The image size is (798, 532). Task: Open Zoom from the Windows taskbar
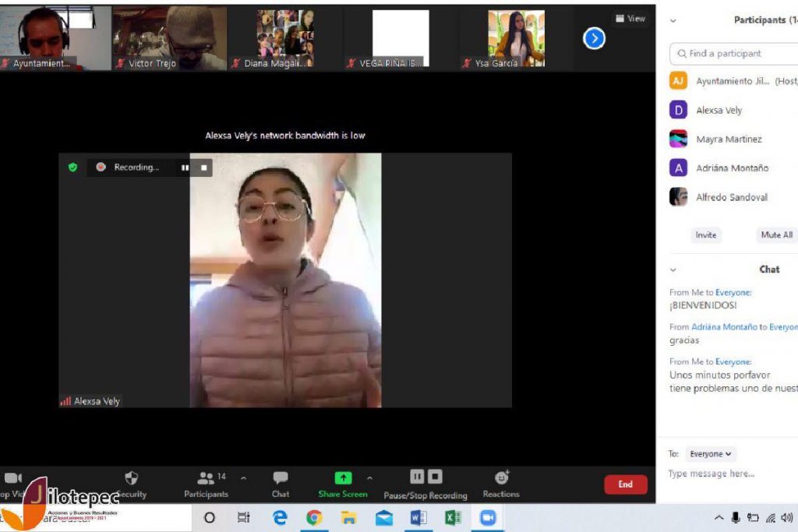click(488, 518)
